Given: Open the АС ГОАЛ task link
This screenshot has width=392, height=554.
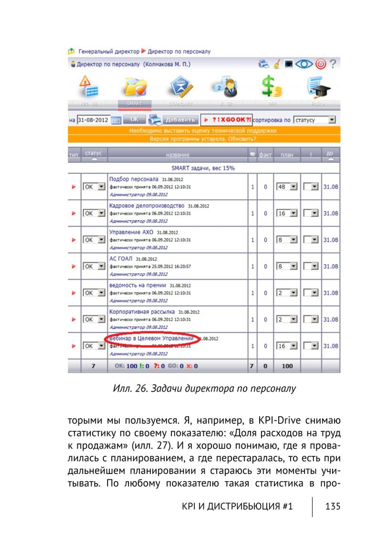Looking at the screenshot, I should click(121, 259).
